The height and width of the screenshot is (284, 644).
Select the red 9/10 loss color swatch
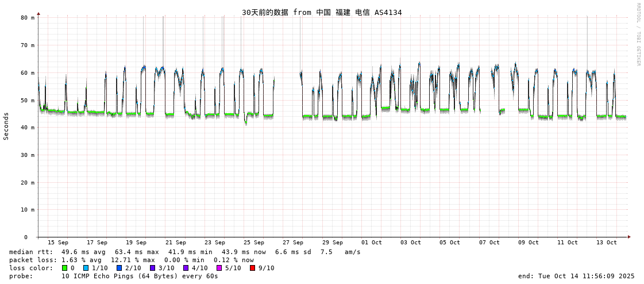tap(252, 268)
